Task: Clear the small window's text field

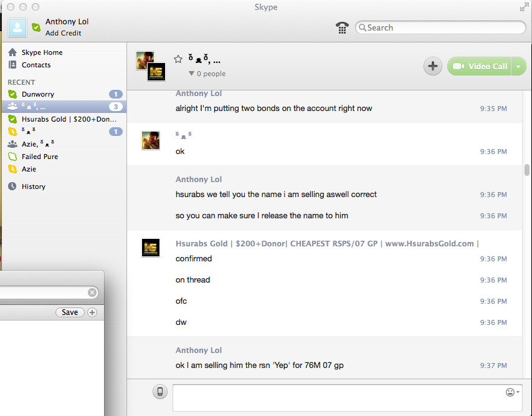Action: [92, 293]
